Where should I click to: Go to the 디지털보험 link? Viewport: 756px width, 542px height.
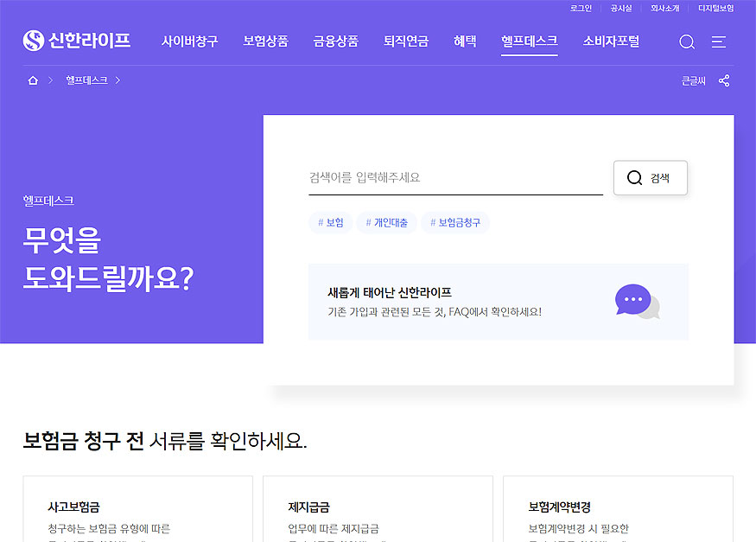point(716,8)
